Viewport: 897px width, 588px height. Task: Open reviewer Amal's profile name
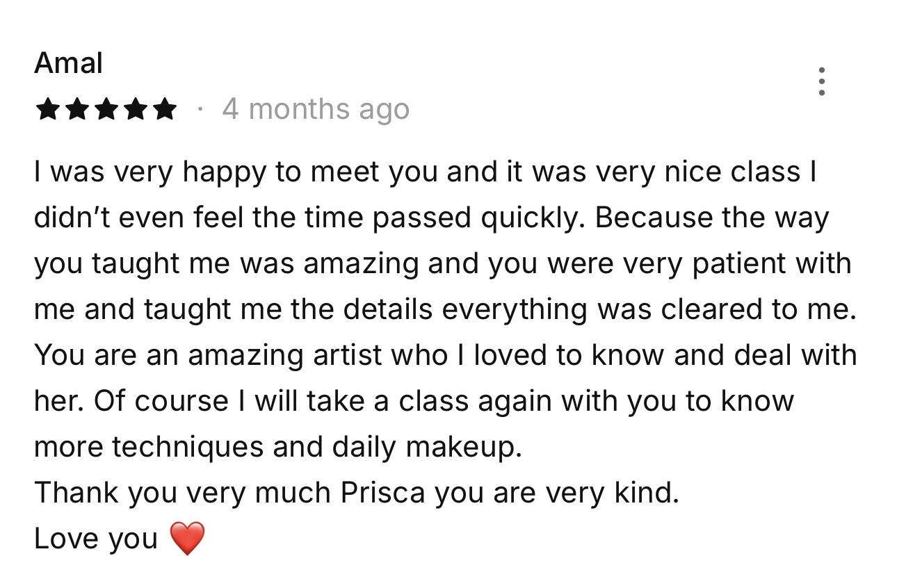pyautogui.click(x=68, y=64)
